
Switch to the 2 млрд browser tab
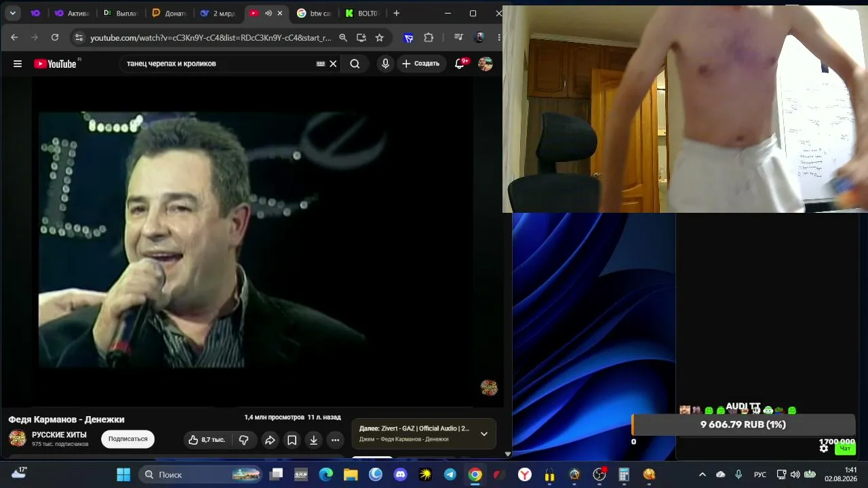(x=218, y=14)
